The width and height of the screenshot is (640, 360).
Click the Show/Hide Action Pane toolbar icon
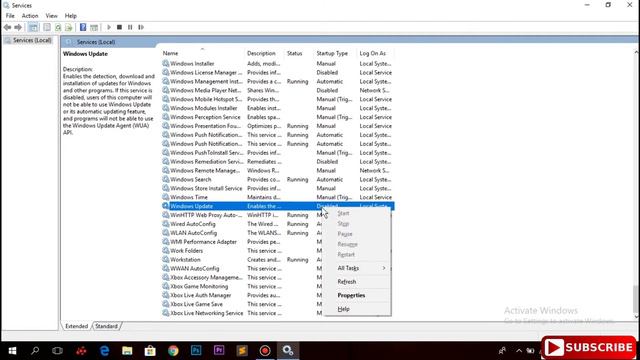[94, 27]
